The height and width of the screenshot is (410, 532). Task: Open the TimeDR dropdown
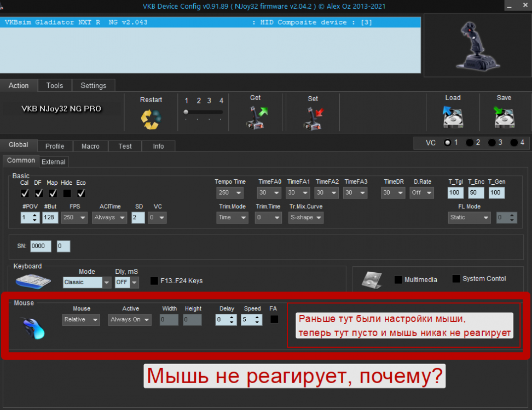(393, 193)
